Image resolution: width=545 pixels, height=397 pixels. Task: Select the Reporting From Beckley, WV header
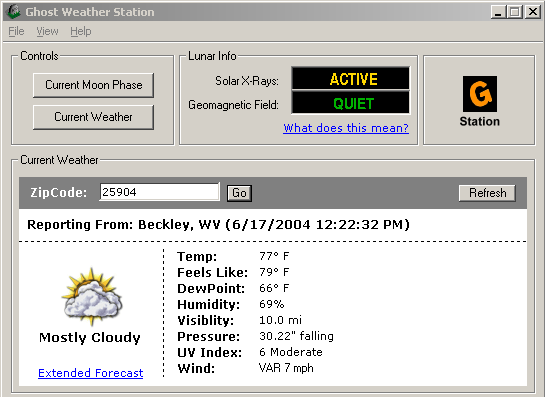pyautogui.click(x=218, y=225)
